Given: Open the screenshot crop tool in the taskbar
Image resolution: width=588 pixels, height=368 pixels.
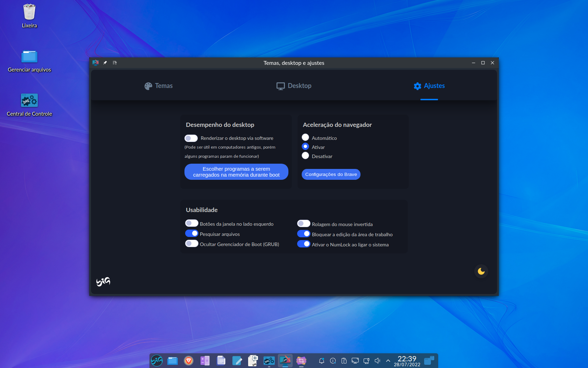Looking at the screenshot, I should coord(301,360).
